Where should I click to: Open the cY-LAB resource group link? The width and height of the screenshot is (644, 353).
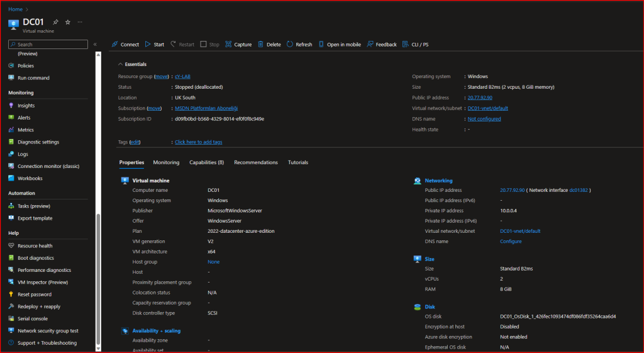pos(182,77)
